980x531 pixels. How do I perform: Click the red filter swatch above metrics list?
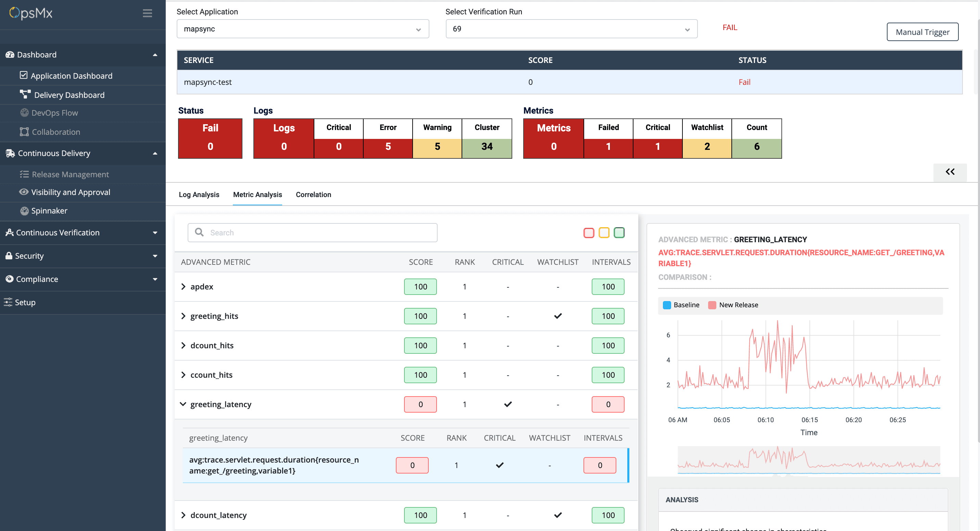[589, 232]
